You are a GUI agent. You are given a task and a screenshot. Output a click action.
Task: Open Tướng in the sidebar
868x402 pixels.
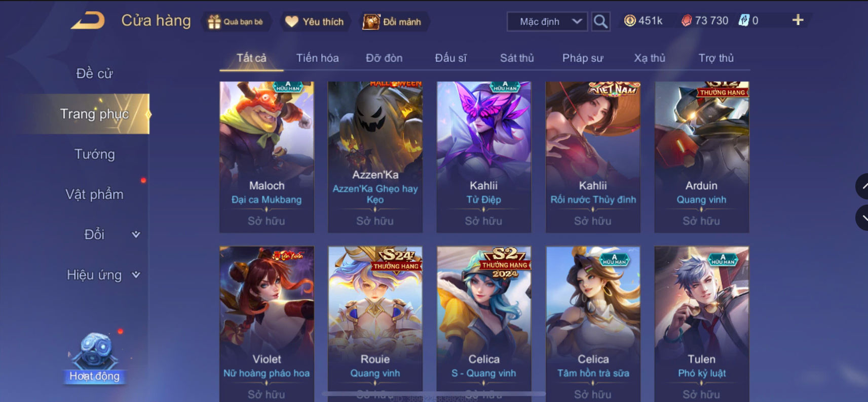(x=95, y=154)
